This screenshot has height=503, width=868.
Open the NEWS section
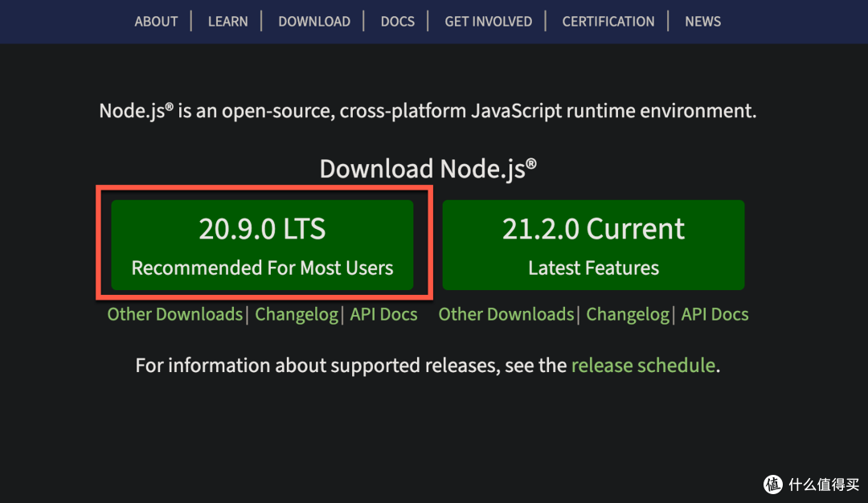(x=703, y=22)
